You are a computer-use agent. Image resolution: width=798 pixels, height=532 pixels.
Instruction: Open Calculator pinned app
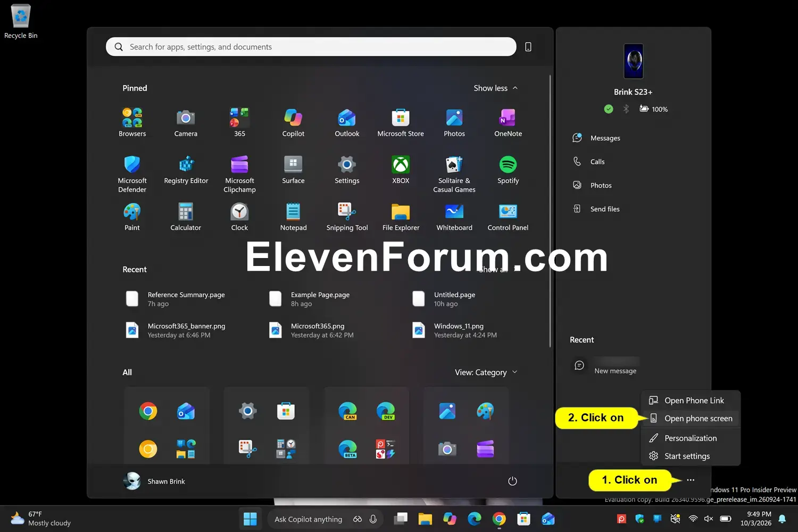coord(186,217)
